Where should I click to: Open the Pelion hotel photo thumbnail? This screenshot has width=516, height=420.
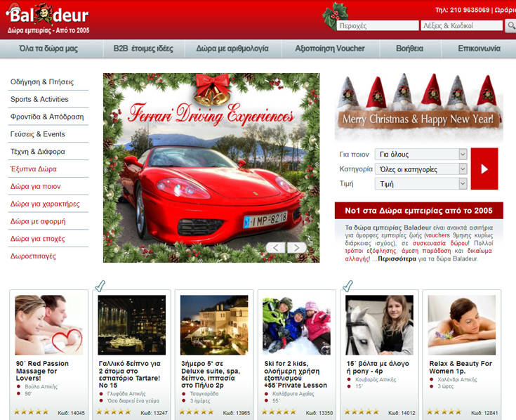(214, 325)
